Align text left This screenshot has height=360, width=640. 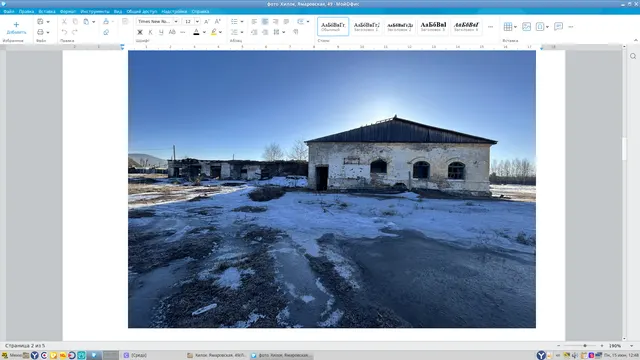(254, 21)
